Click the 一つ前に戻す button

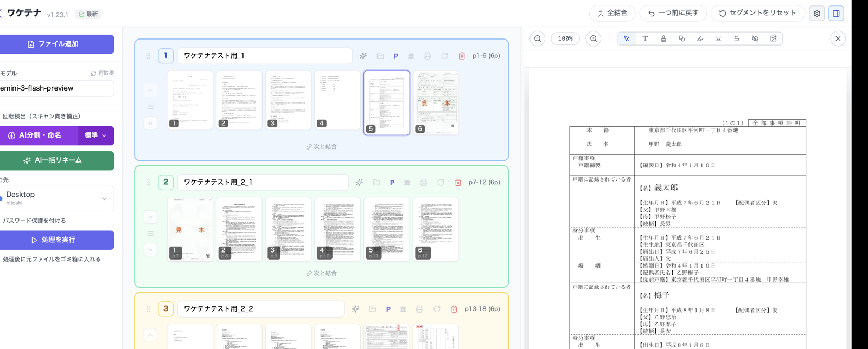[x=673, y=13]
